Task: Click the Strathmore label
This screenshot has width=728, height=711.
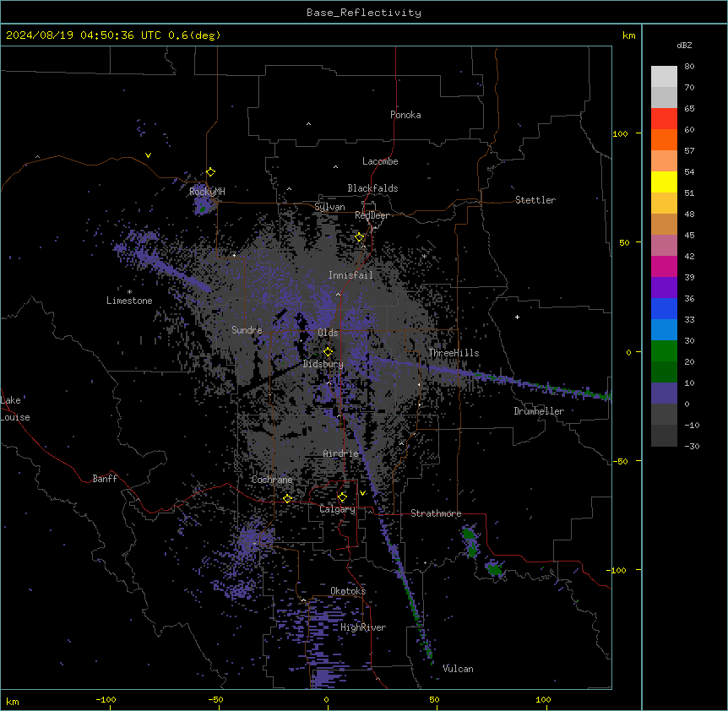Action: [436, 513]
